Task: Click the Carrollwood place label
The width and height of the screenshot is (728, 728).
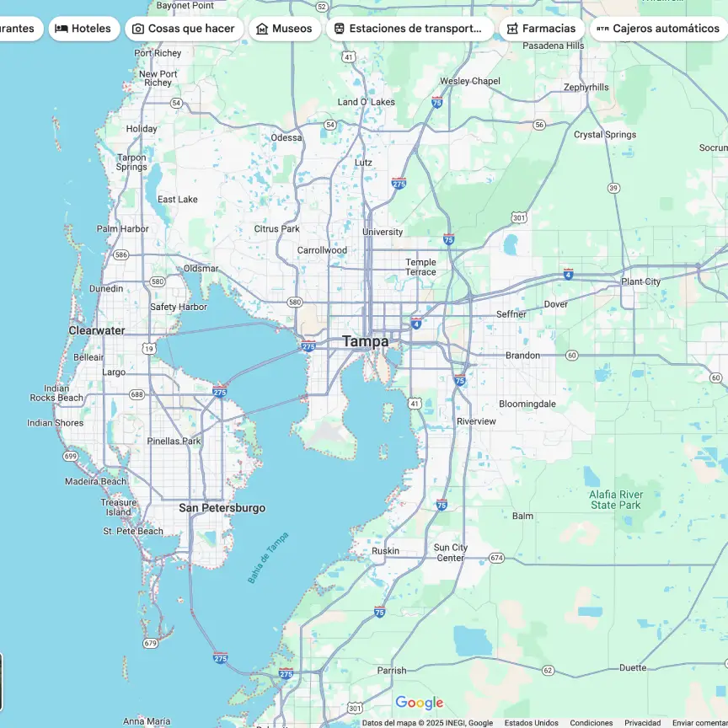Action: (322, 250)
